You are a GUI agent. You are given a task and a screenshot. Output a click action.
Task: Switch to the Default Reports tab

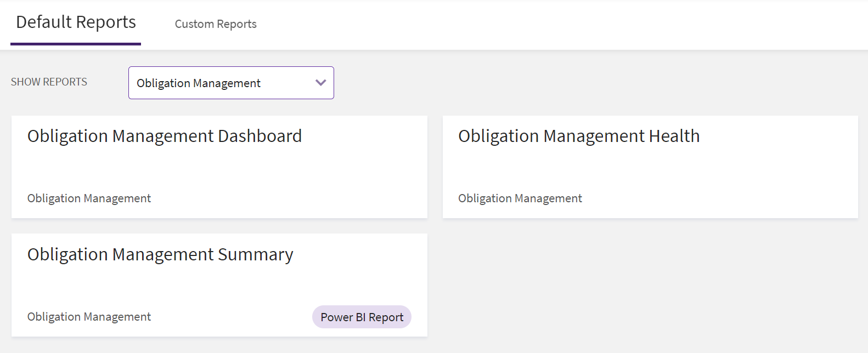[76, 22]
